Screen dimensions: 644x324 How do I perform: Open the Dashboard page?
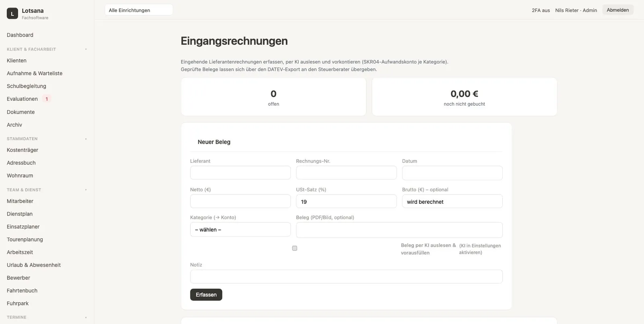[20, 35]
